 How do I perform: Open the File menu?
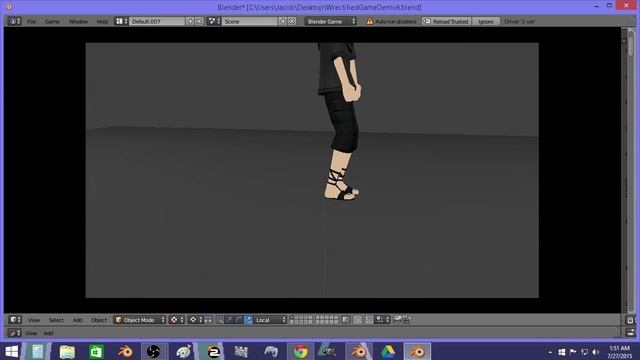tap(31, 22)
